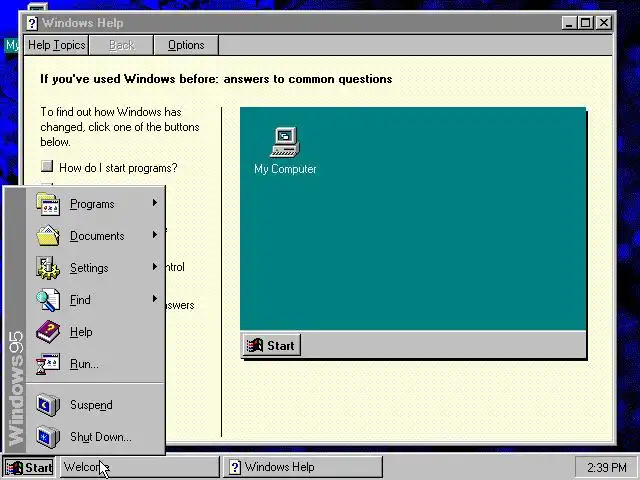Click the Run program icon

[x=48, y=364]
